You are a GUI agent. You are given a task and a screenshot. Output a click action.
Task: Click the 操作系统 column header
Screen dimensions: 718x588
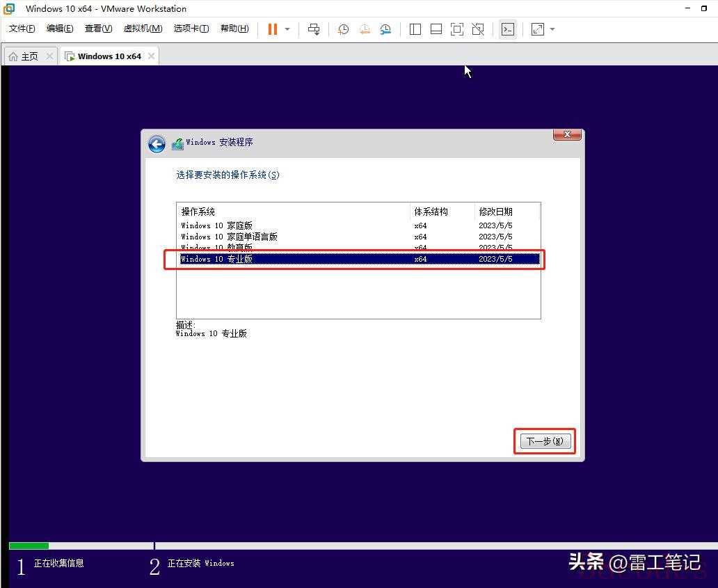198,212
